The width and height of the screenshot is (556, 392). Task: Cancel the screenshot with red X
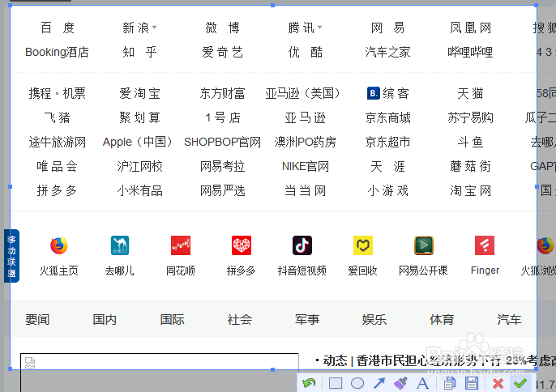(498, 383)
